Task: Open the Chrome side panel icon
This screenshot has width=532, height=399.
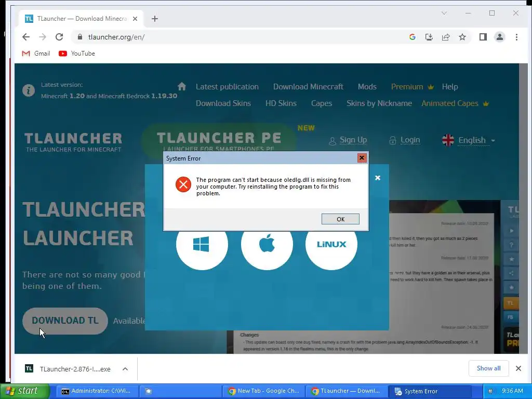Action: 483,37
